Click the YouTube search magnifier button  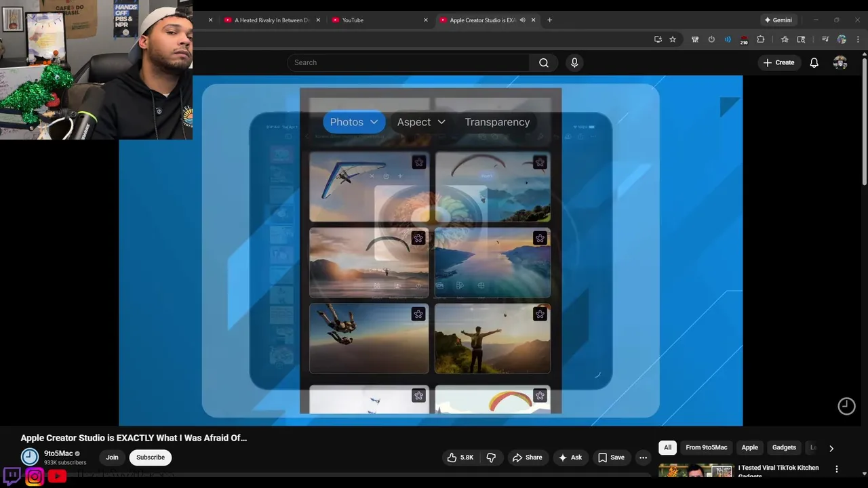coord(544,62)
